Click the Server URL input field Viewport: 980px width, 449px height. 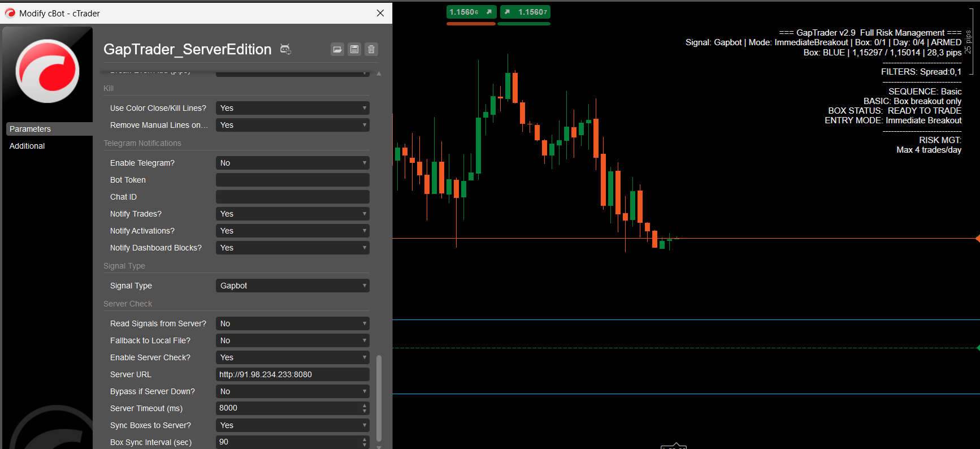(x=292, y=374)
